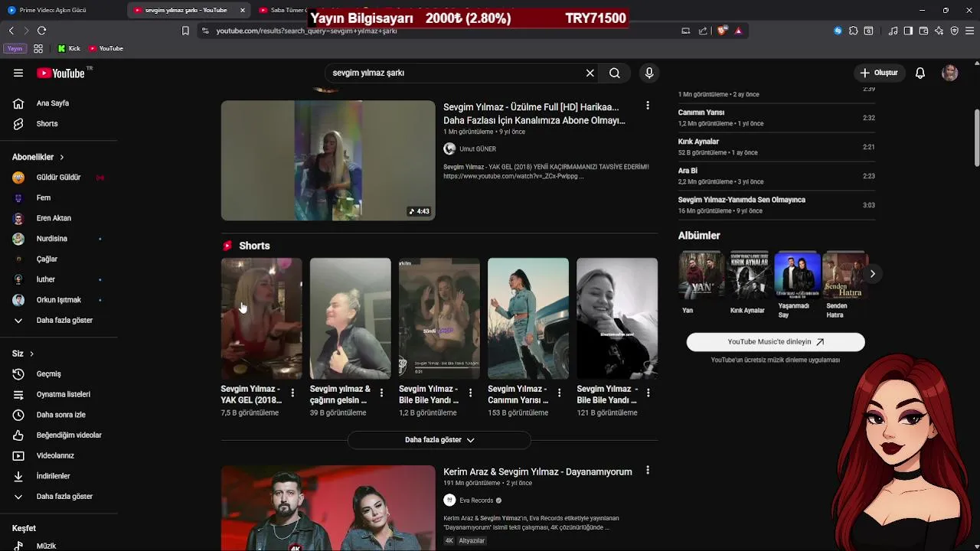Open options for çağırın gelsin short
Screen dimensions: 980x551
(381, 393)
